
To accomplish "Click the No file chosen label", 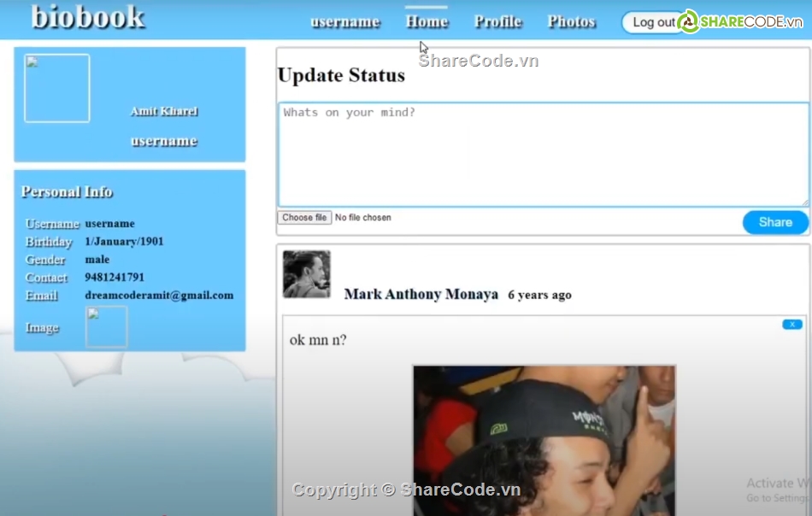I will coord(363,218).
